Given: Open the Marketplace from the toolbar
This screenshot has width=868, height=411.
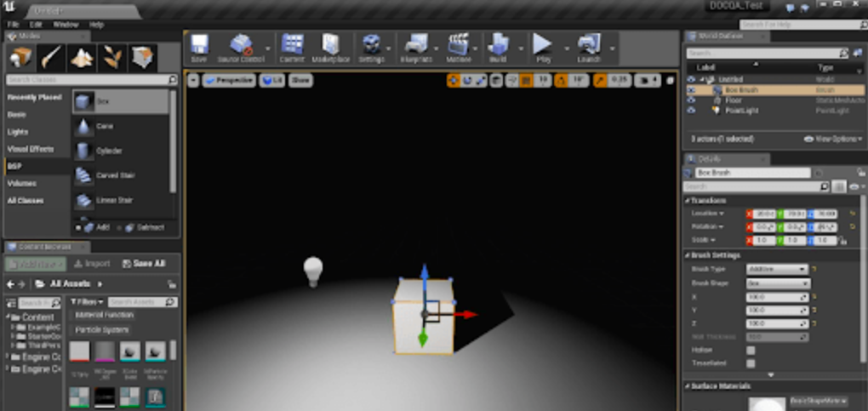Looking at the screenshot, I should [x=330, y=49].
